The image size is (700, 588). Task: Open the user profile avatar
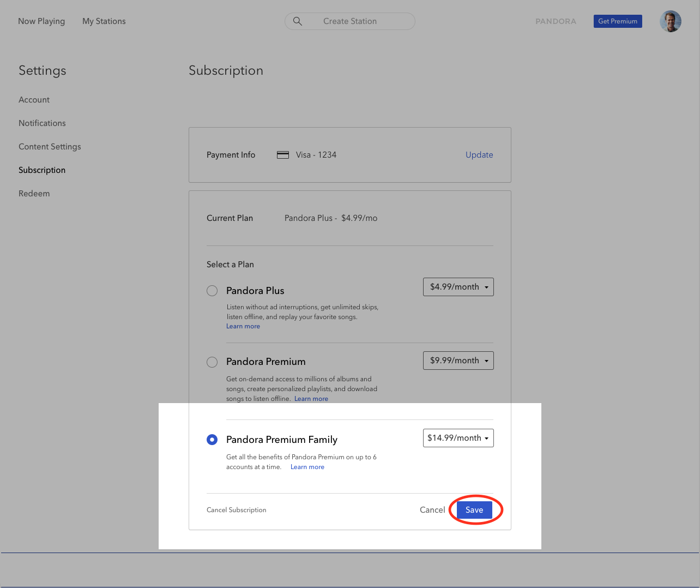[x=670, y=21]
